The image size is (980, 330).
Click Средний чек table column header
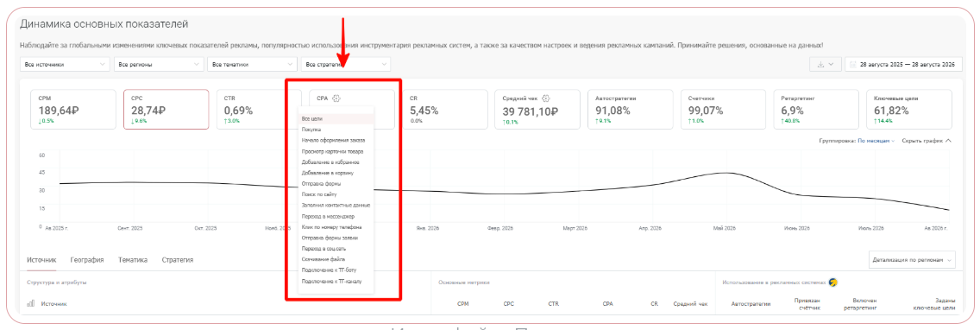tap(690, 304)
